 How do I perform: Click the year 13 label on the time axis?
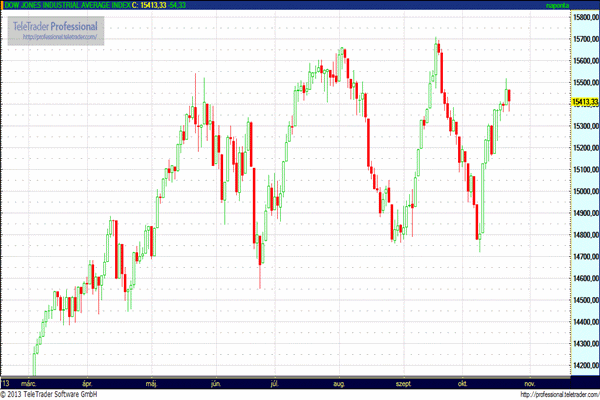pos(6,383)
